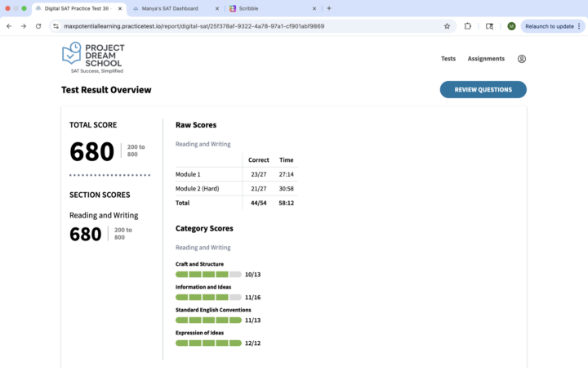Close the Digital SAT Practice Test tab
The width and height of the screenshot is (588, 368).
(118, 8)
